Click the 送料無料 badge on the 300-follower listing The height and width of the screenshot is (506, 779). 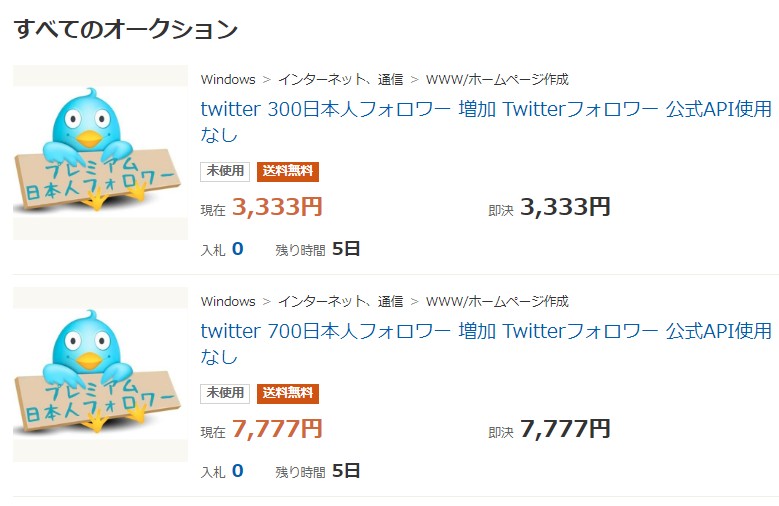pyautogui.click(x=288, y=171)
